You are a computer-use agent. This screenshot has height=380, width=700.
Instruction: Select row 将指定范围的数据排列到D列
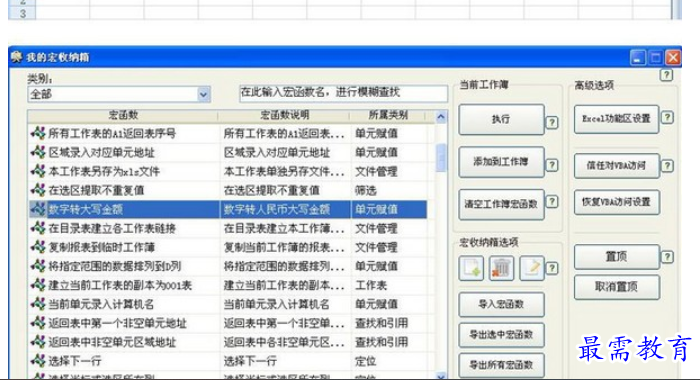tap(227, 266)
